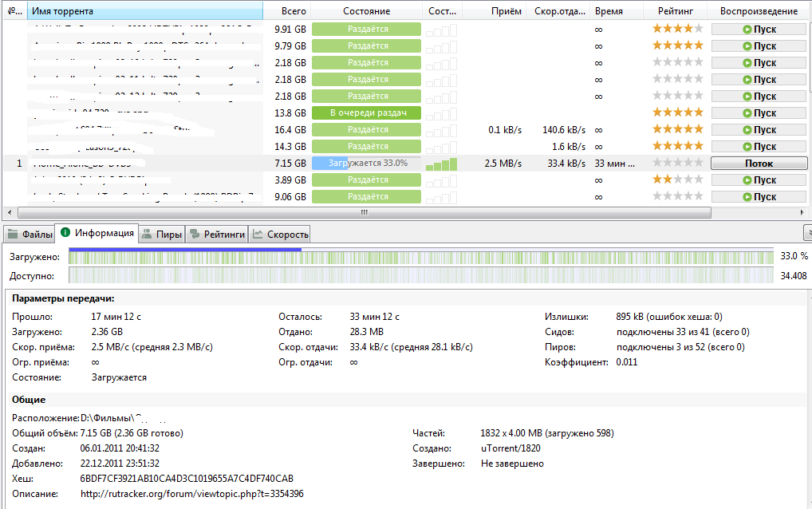
Task: Open the rutracker.org description link
Action: (x=192, y=494)
